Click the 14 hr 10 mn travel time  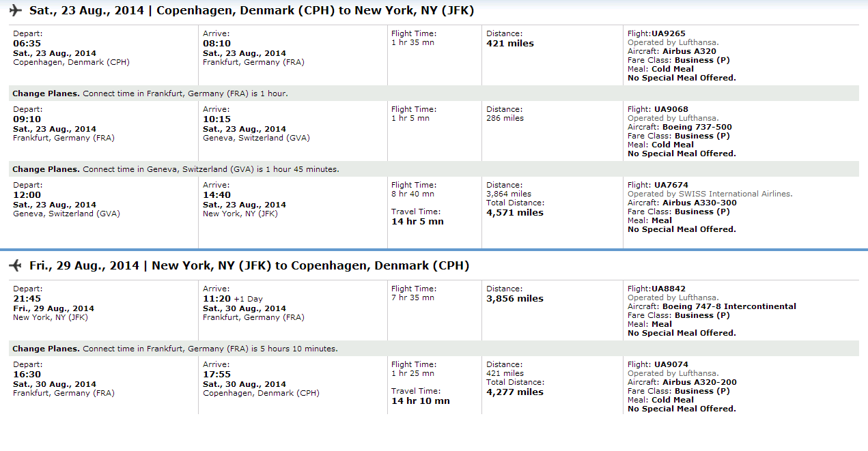click(x=421, y=401)
